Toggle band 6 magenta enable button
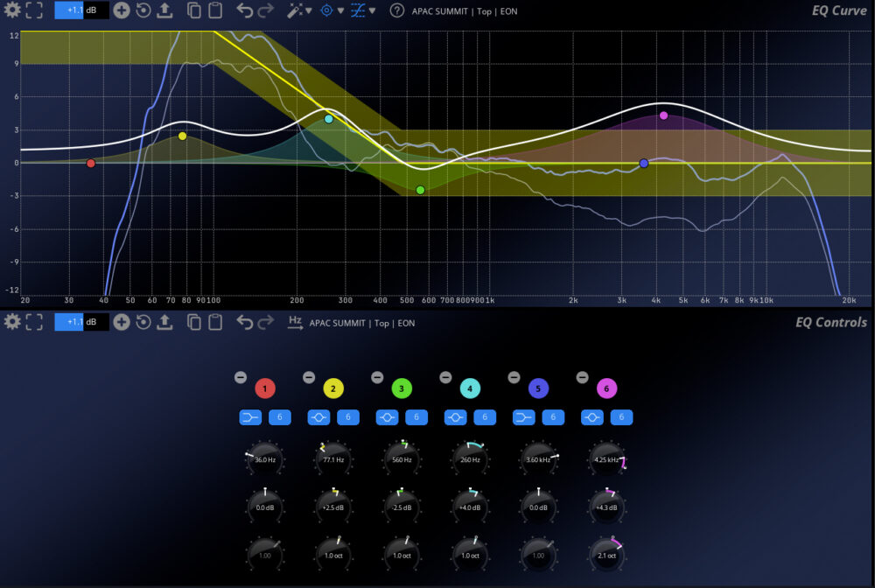The image size is (875, 588). [x=606, y=388]
